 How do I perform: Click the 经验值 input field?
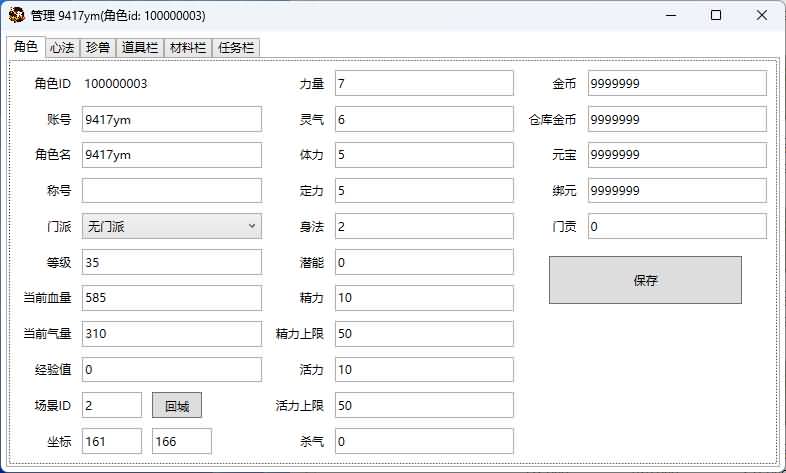[172, 370]
